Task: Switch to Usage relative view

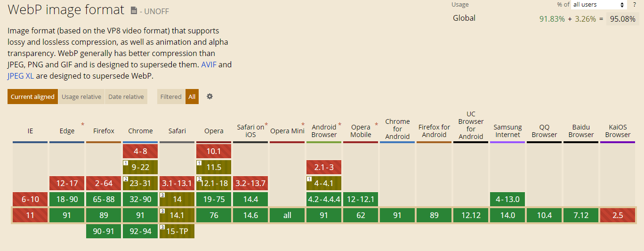Action: pos(81,97)
